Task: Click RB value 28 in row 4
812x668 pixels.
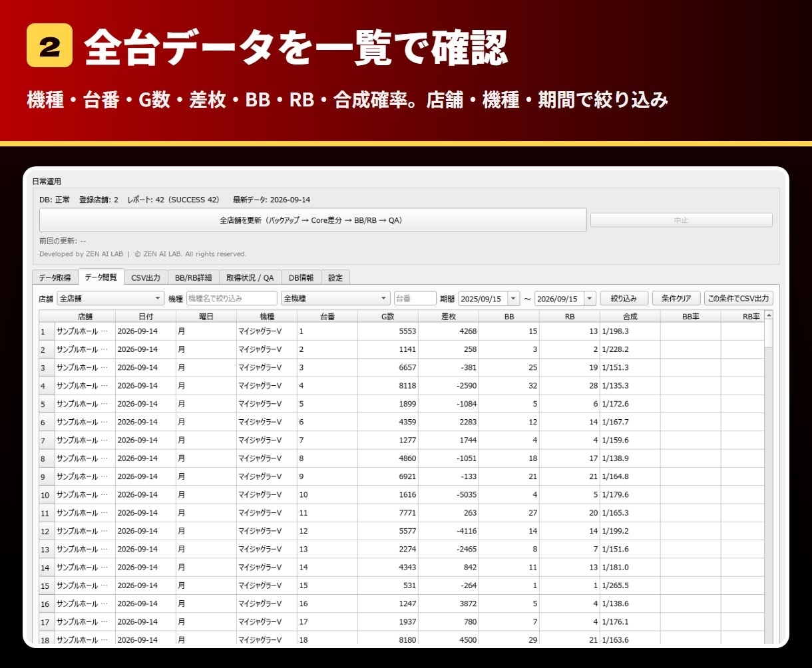Action: [593, 386]
